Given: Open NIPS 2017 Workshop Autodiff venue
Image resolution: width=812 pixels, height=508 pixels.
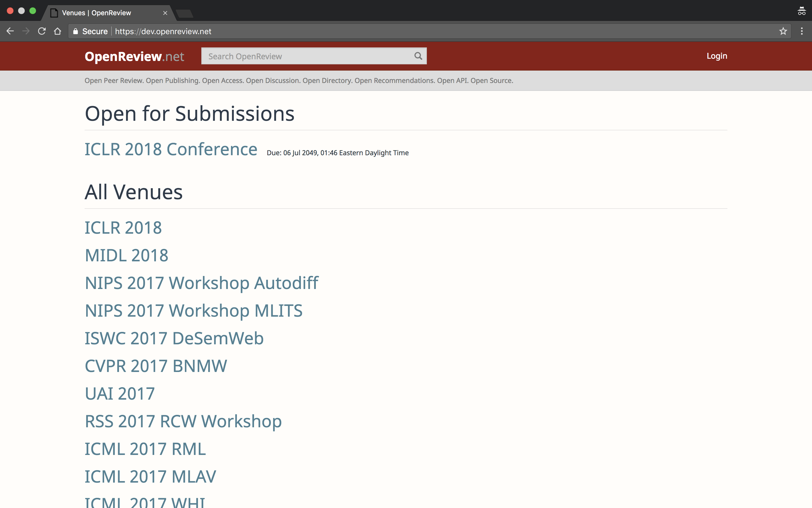Looking at the screenshot, I should click(201, 283).
